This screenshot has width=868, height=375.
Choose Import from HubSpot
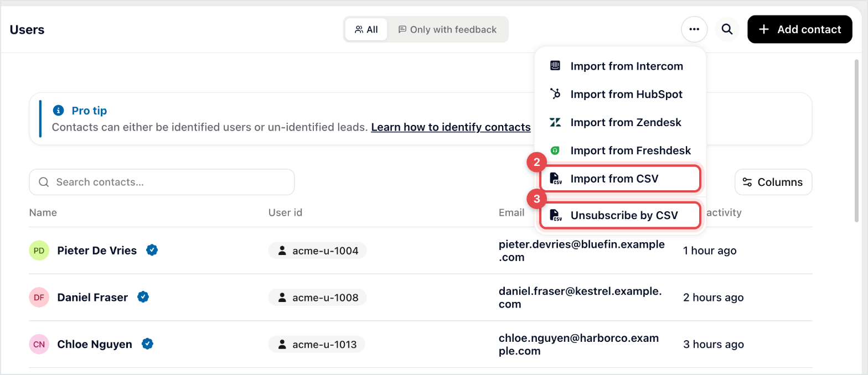tap(620, 94)
